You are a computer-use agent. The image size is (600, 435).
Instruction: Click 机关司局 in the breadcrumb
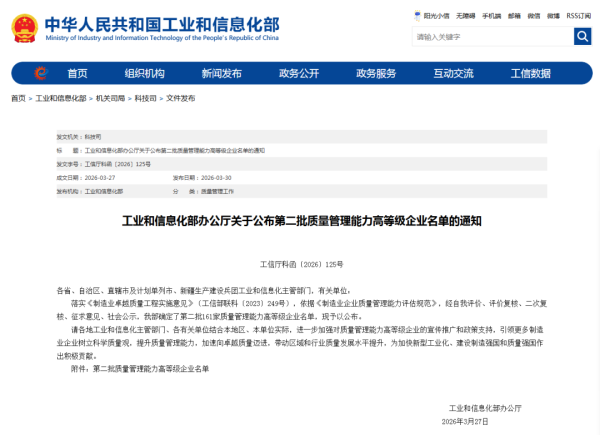click(111, 98)
